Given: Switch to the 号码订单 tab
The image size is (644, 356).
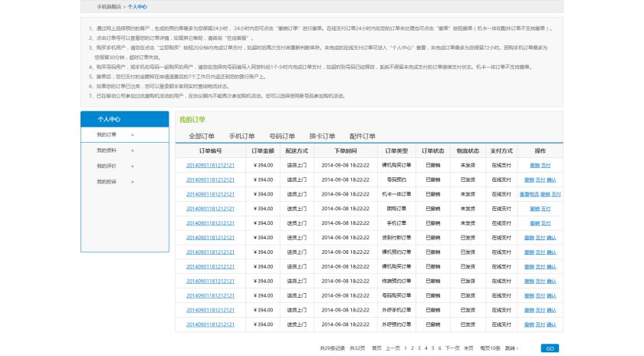Looking at the screenshot, I should pos(282,136).
